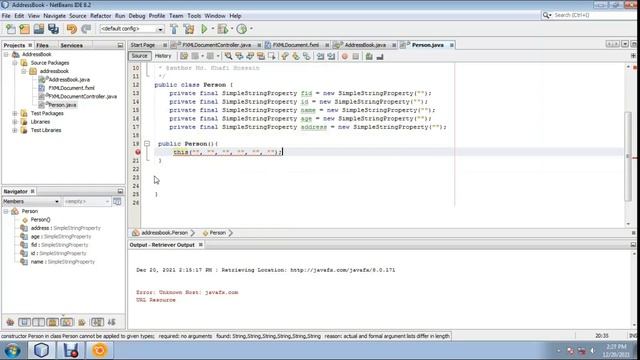Open the Debug Project dropdown arrow
This screenshot has height=360, width=640.
231,29
